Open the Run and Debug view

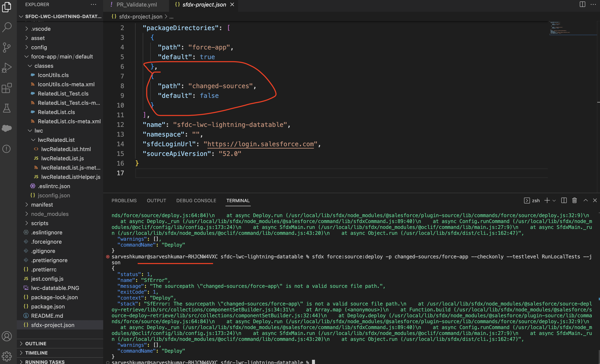click(x=7, y=68)
